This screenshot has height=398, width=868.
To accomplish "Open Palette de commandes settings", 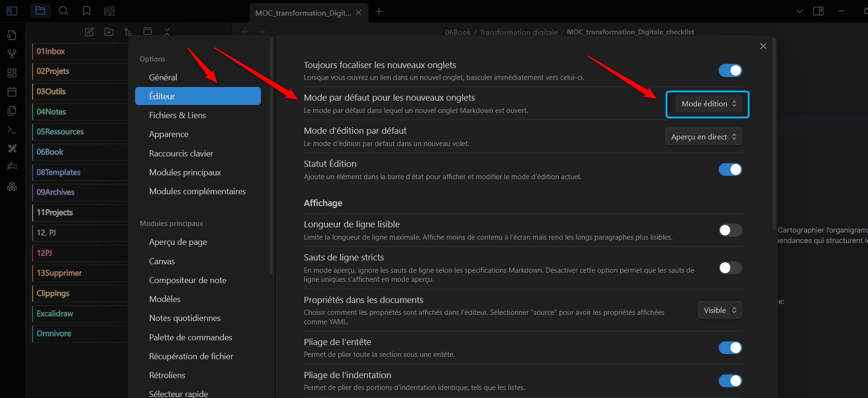I will pos(198,337).
